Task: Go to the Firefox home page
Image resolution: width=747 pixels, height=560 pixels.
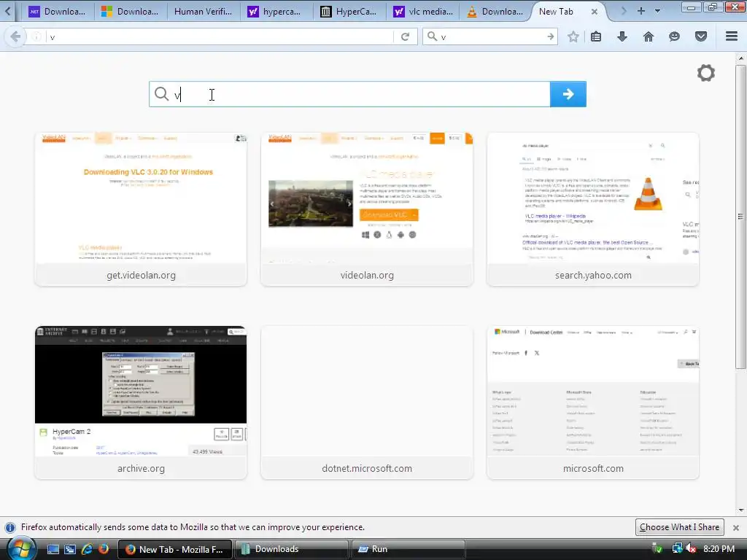Action: click(x=649, y=36)
